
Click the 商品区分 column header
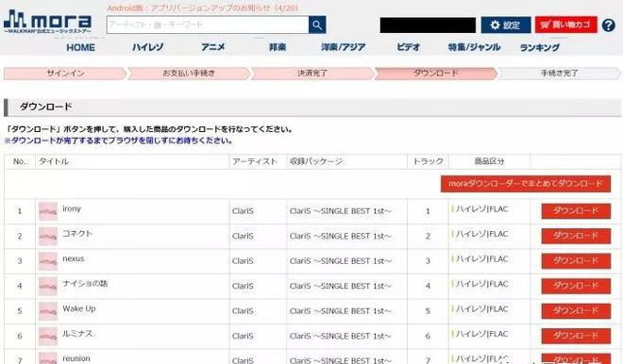pyautogui.click(x=490, y=161)
